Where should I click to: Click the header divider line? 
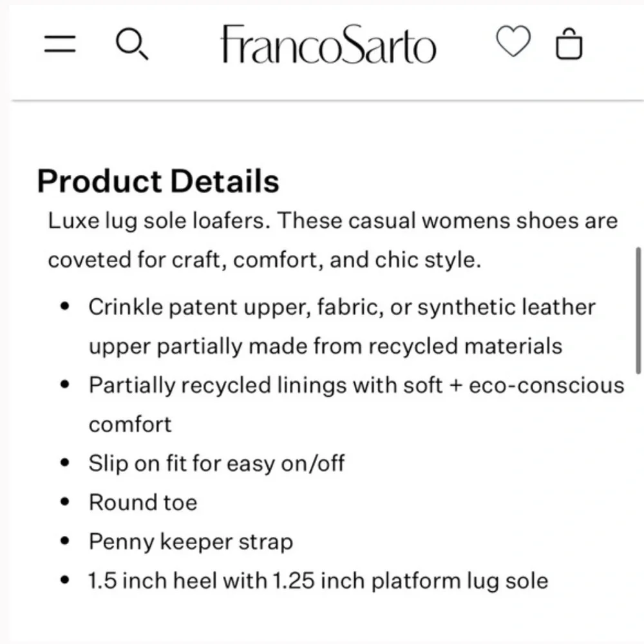coord(322,99)
